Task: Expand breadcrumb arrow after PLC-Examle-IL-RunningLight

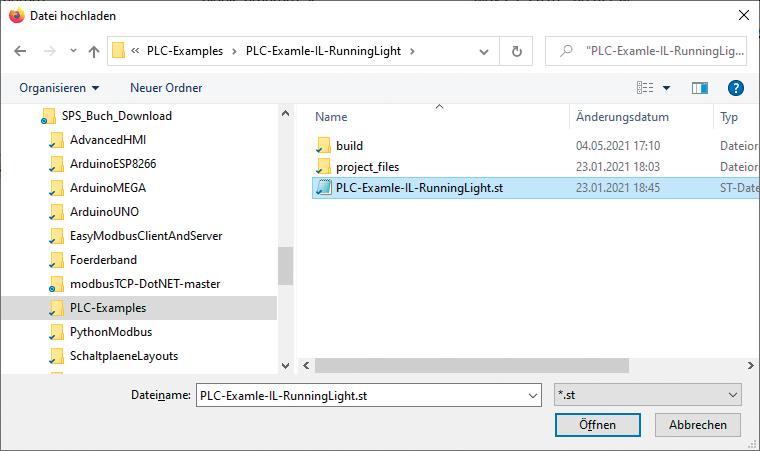Action: pyautogui.click(x=412, y=51)
